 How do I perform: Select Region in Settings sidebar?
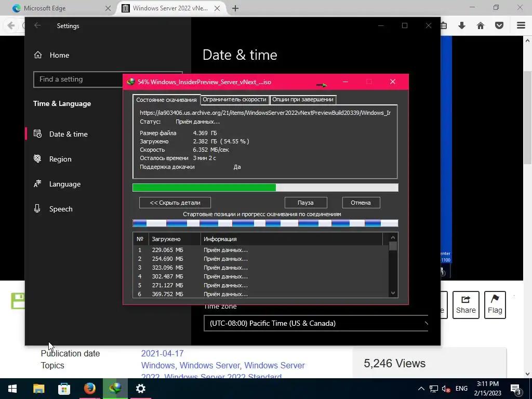[x=60, y=159]
